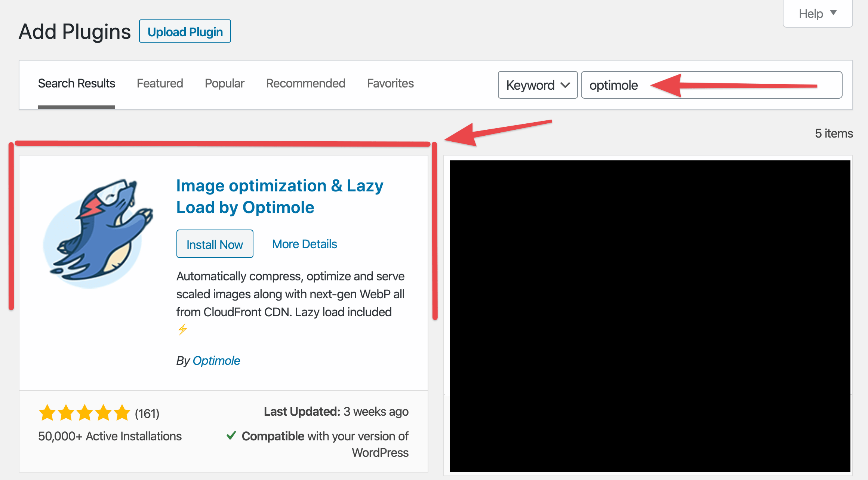
Task: View the Recommended plugins tab
Action: click(305, 83)
